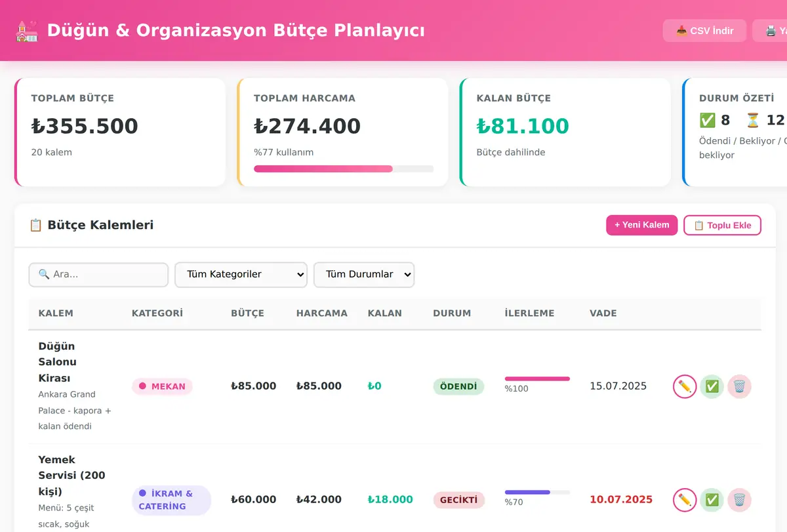
Task: Add a new item with Yeni Kalem
Action: (x=641, y=225)
